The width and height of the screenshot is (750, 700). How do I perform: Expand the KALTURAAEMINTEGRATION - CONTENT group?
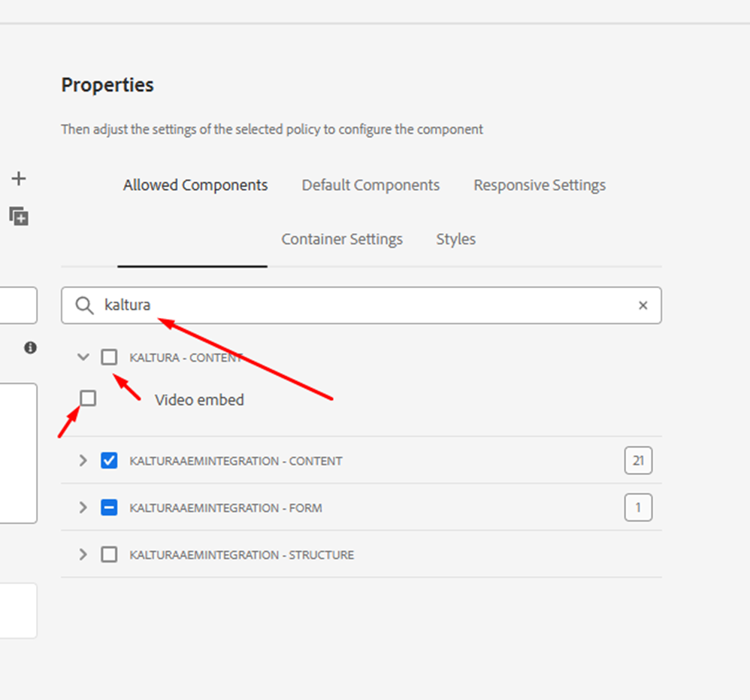point(83,460)
